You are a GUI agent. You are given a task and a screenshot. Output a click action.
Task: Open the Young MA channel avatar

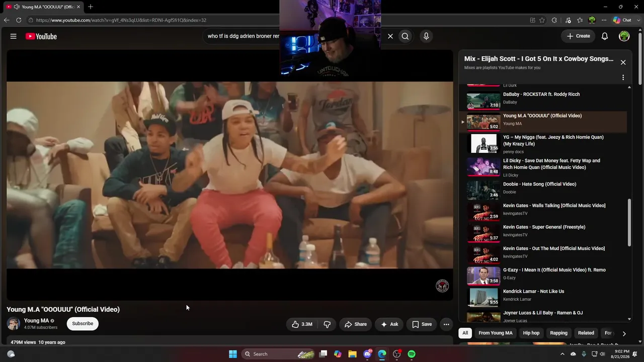click(14, 324)
